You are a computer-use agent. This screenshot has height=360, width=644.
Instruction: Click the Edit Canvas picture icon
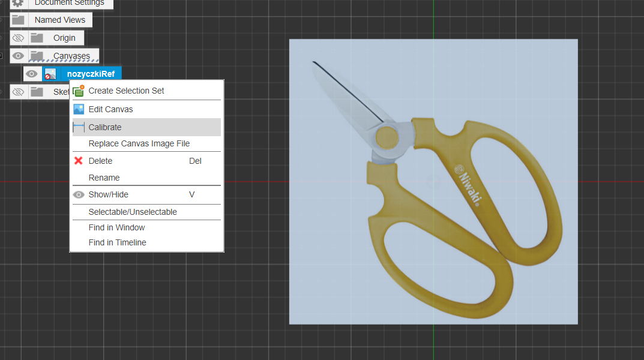pos(79,109)
